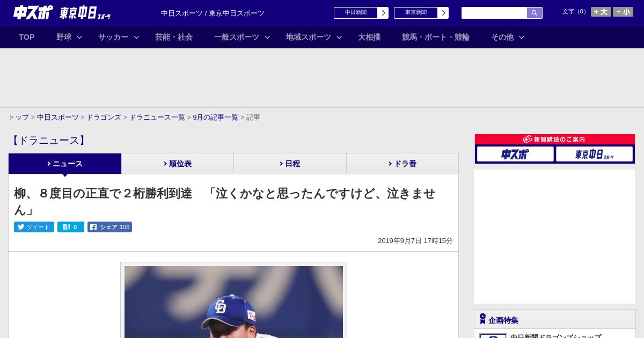Click the 東京中日スポーツ logo in header
The width and height of the screenshot is (644, 338).
(x=85, y=13)
